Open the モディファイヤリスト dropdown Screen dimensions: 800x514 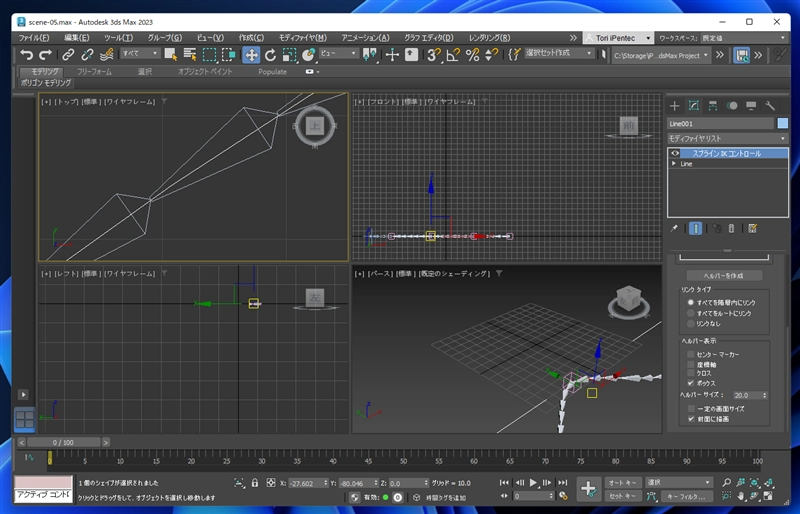[x=727, y=138]
